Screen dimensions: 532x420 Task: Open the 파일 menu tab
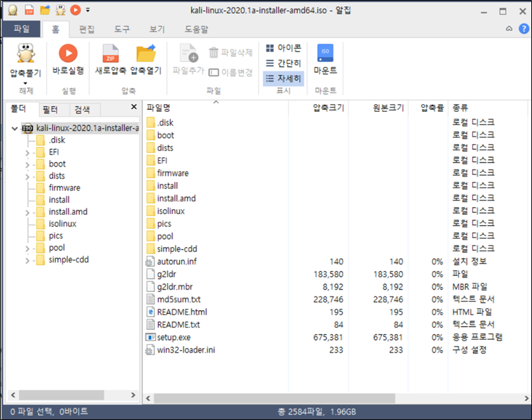click(x=21, y=29)
